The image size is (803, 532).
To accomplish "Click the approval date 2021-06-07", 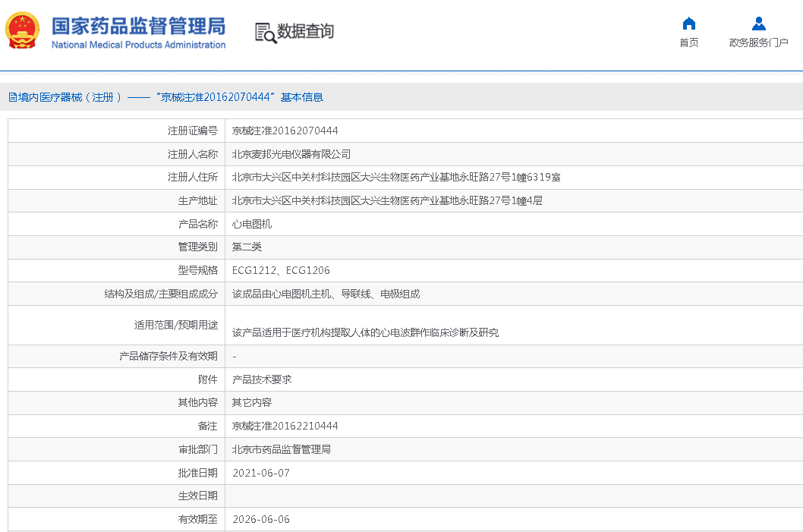I will tap(261, 474).
